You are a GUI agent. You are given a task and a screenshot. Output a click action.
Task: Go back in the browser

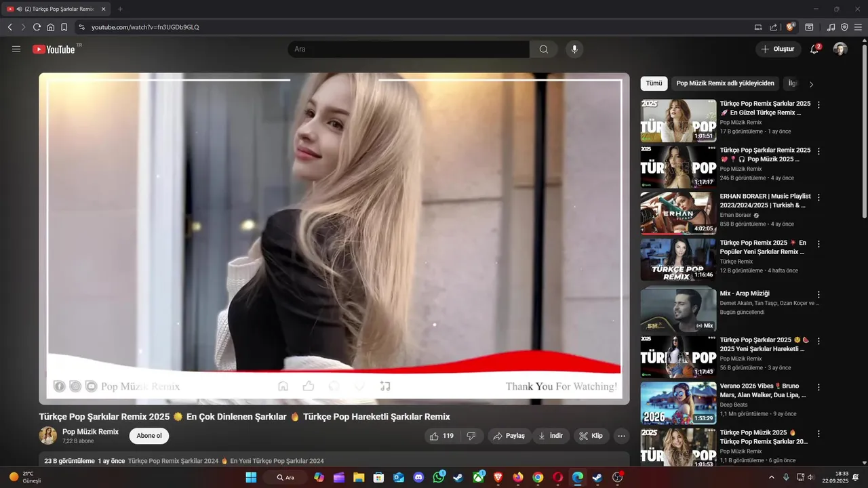[x=9, y=27]
